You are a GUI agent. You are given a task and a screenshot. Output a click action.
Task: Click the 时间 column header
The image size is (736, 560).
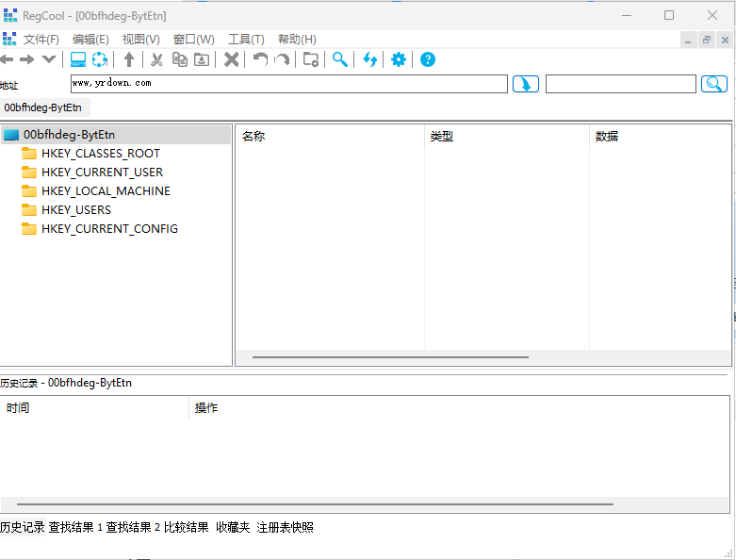(x=94, y=408)
